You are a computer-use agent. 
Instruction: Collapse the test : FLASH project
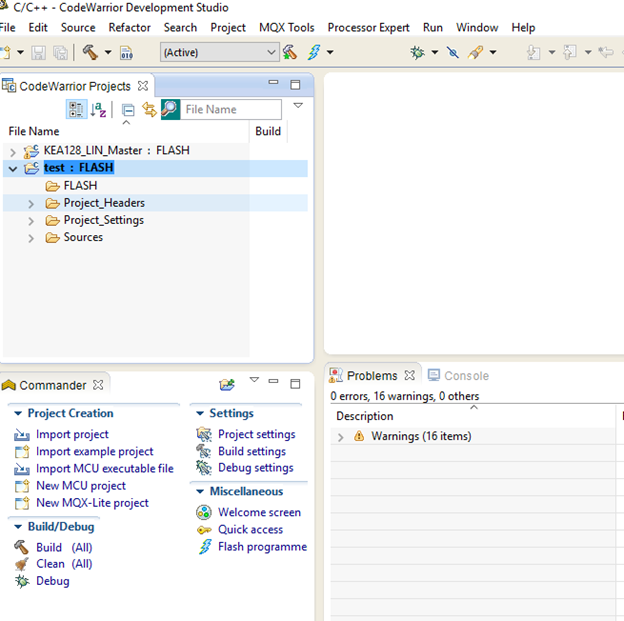[x=13, y=169]
